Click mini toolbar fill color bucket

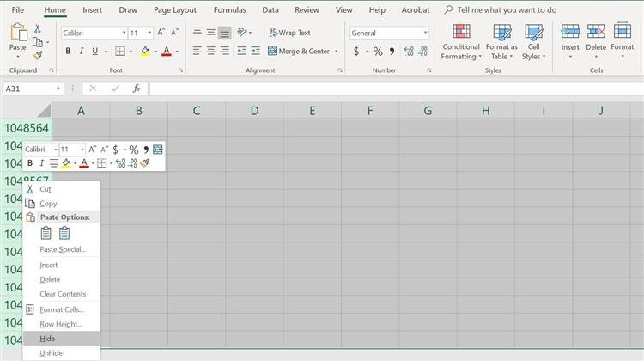pos(66,163)
